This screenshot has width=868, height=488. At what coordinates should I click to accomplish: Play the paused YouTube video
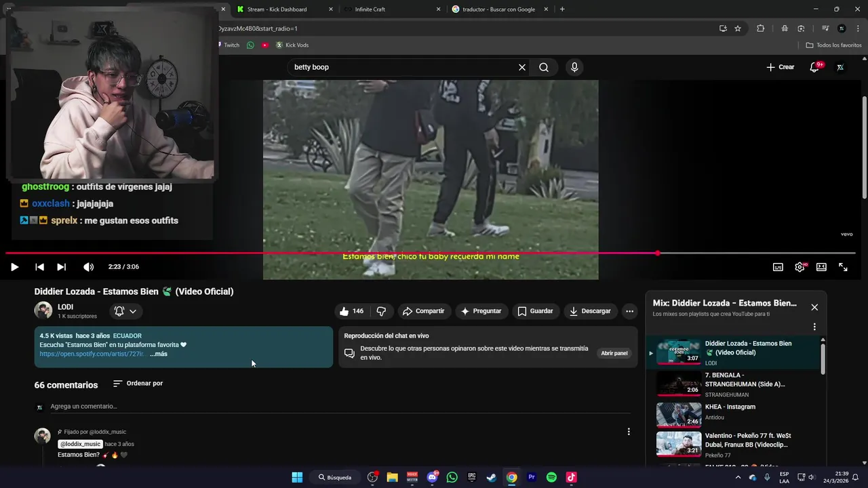click(x=14, y=267)
